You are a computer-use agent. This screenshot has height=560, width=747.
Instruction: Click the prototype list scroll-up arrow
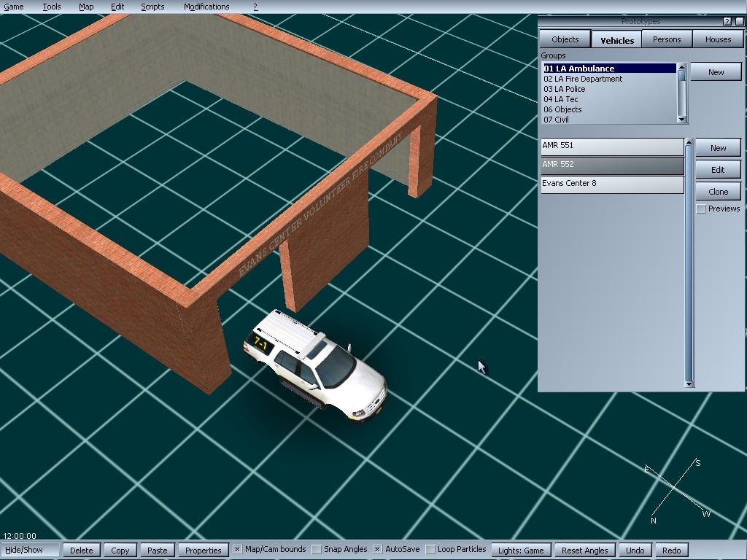[689, 142]
